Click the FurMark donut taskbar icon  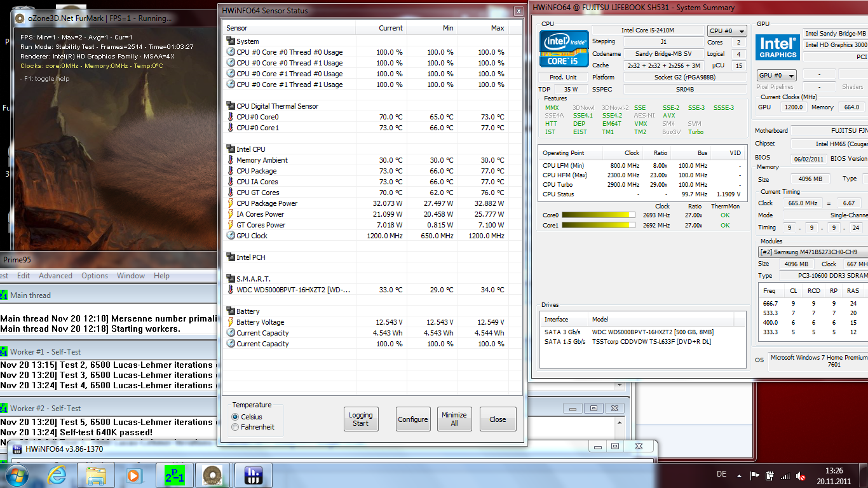214,475
